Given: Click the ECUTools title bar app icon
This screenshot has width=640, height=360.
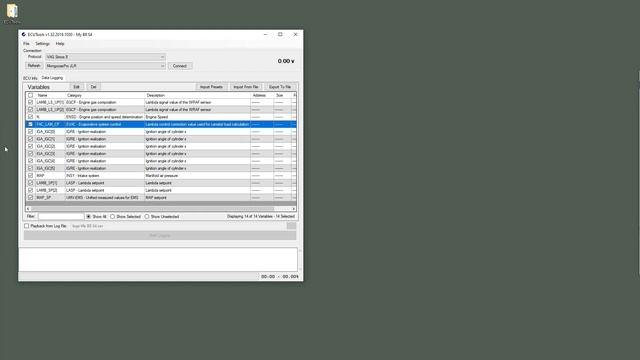Looking at the screenshot, I should pyautogui.click(x=24, y=35).
